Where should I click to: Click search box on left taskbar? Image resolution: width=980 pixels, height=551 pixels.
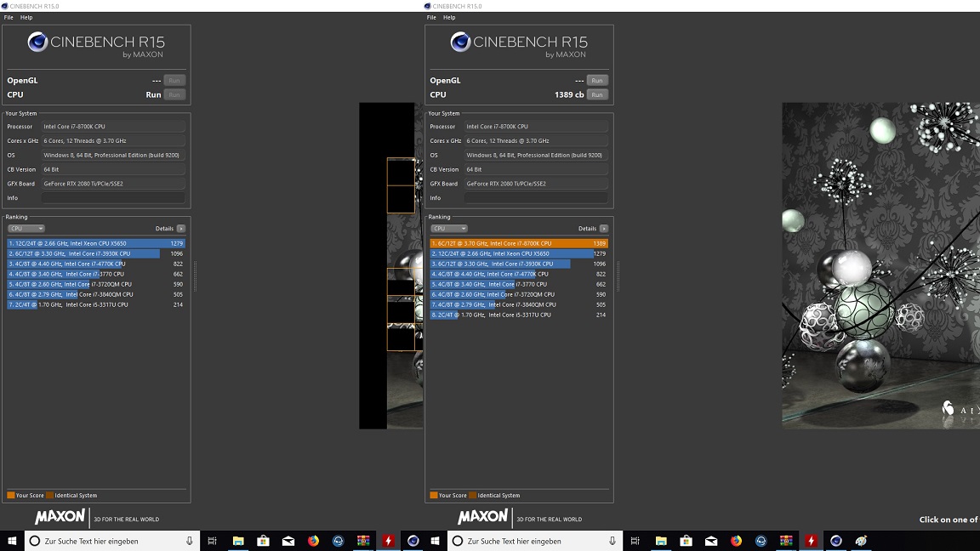coord(112,541)
